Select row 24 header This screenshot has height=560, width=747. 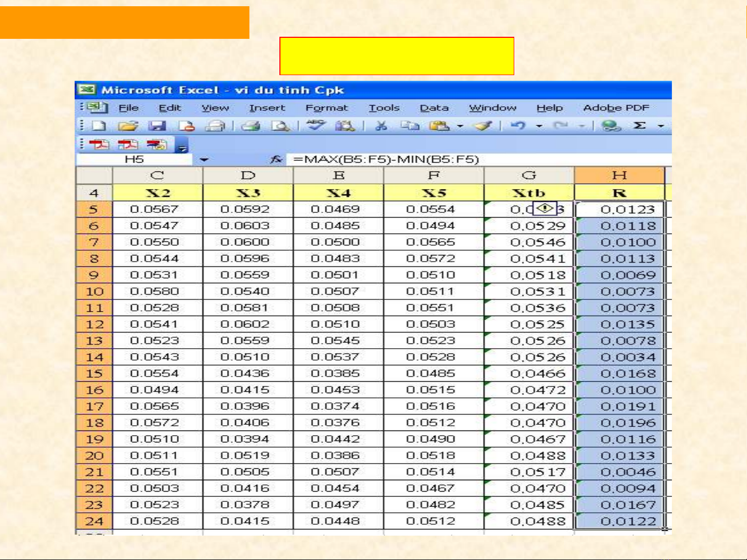94,521
